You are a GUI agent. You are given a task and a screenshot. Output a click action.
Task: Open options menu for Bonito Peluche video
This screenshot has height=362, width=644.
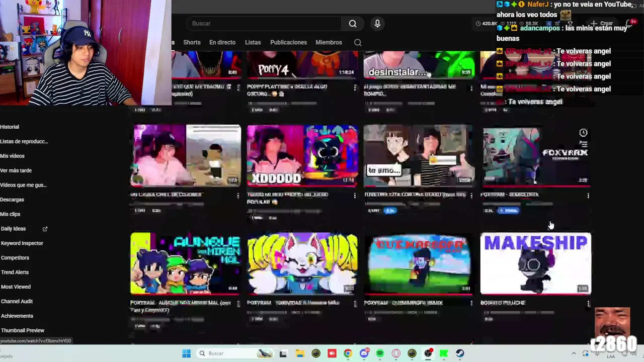pos(588,303)
